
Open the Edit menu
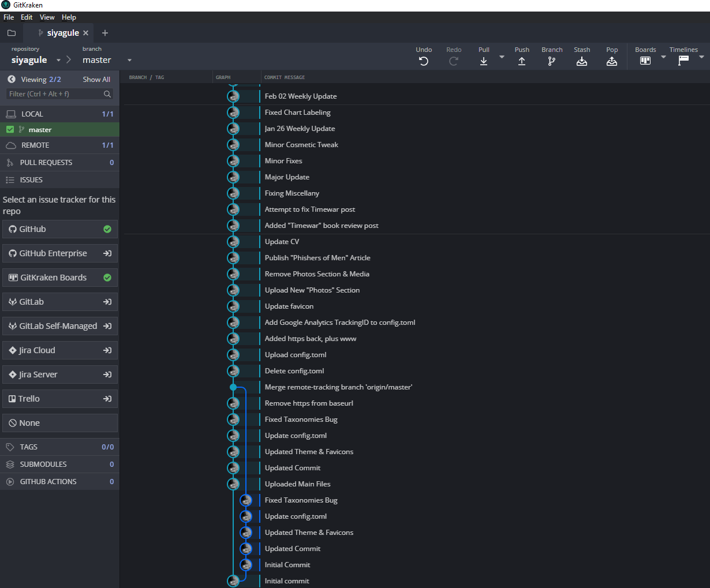click(x=27, y=17)
